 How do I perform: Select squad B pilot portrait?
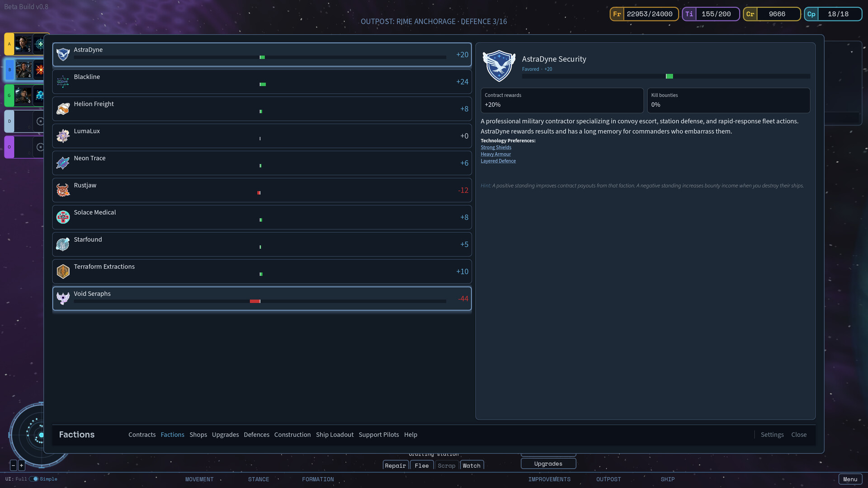tap(23, 70)
